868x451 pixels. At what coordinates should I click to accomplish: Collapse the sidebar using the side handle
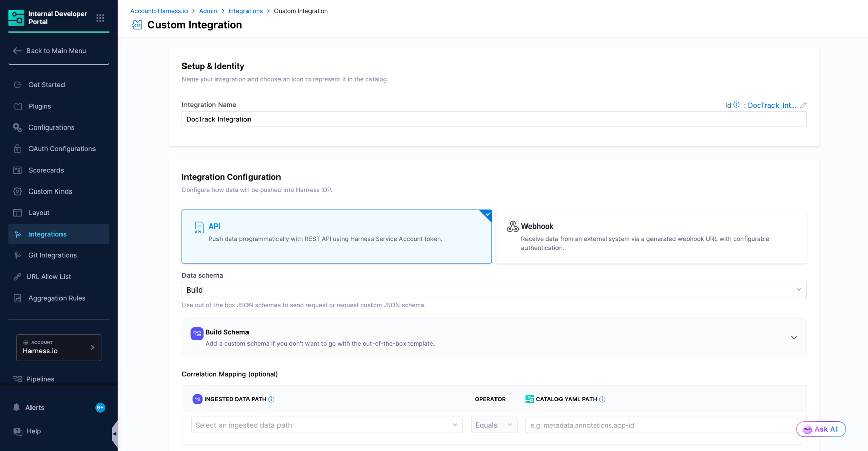click(x=115, y=434)
